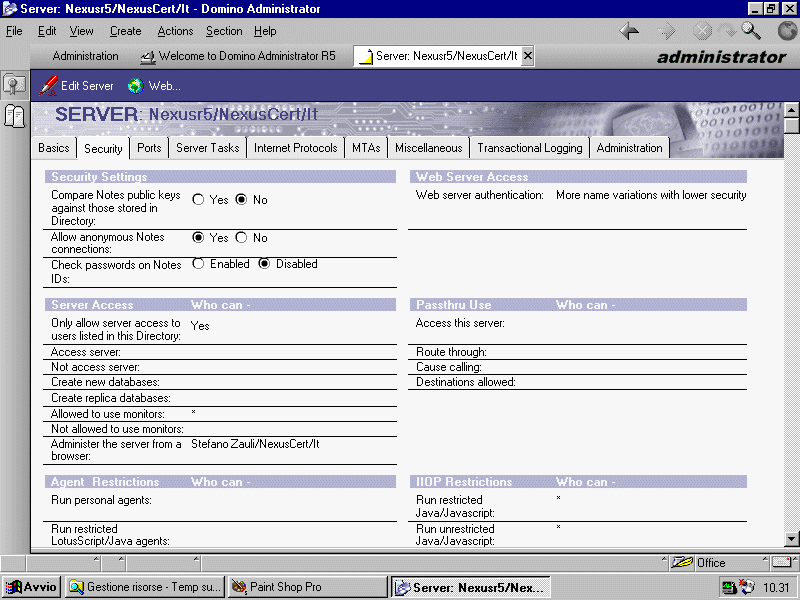Open the Actions menu
800x600 pixels.
coord(175,31)
